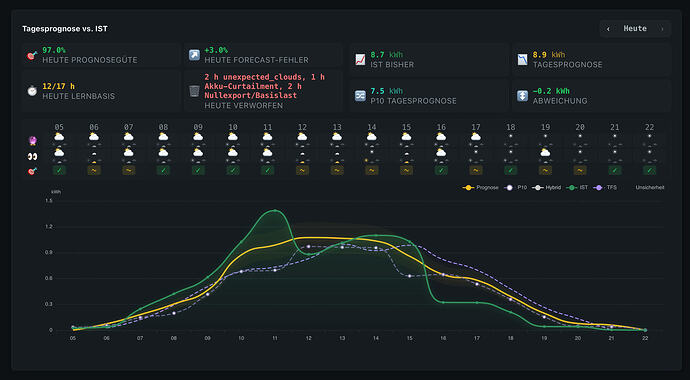Screen dimensions: 690x380
Task: Click the 8.9 kWh Tagesprognose value
Action: click(549, 55)
